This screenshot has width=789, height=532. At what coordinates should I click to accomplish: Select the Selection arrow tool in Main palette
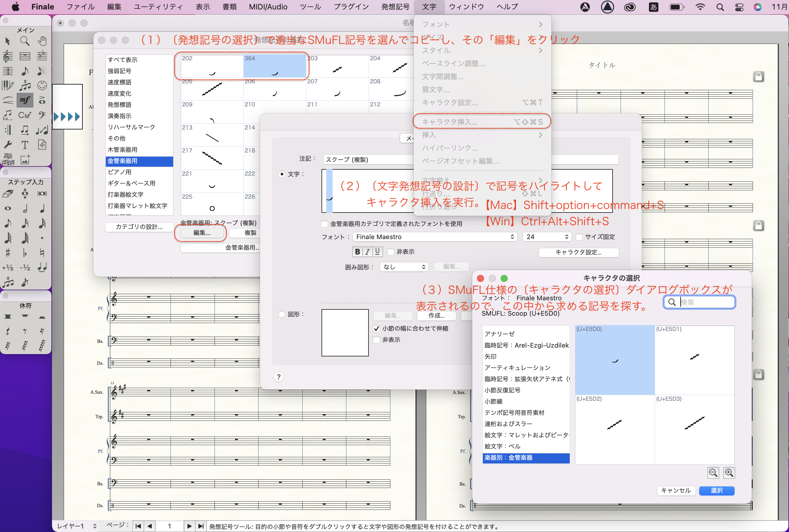(8, 41)
